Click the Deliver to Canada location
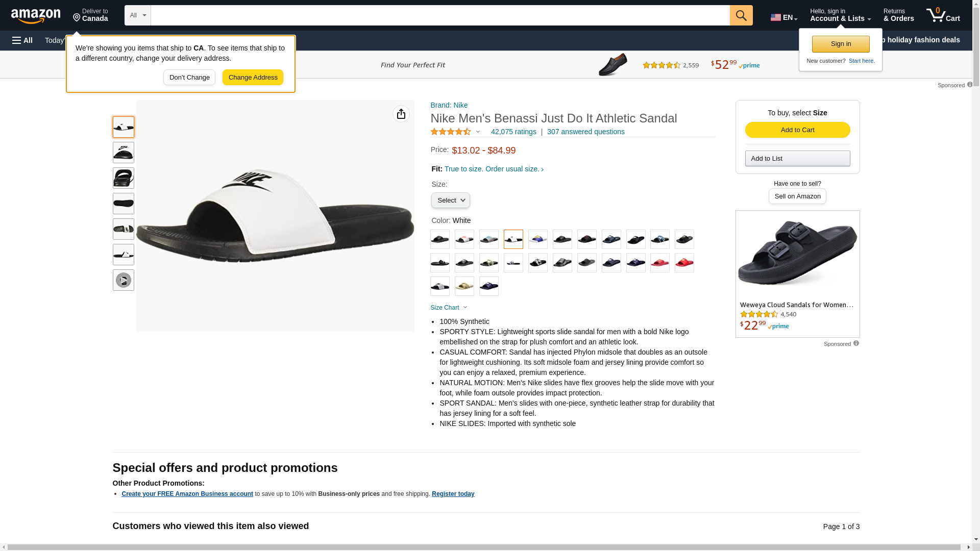Image resolution: width=980 pixels, height=551 pixels. coord(90,15)
